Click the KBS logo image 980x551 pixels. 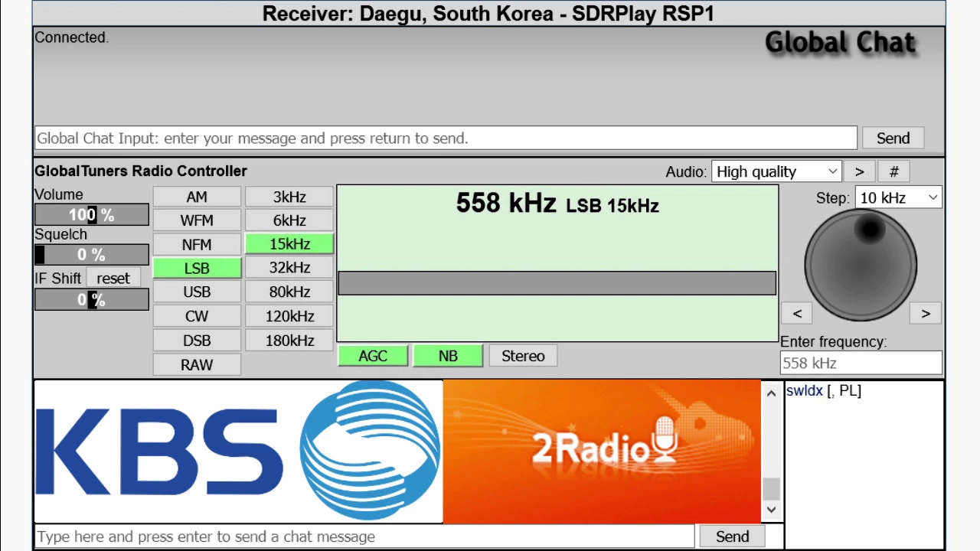(238, 452)
